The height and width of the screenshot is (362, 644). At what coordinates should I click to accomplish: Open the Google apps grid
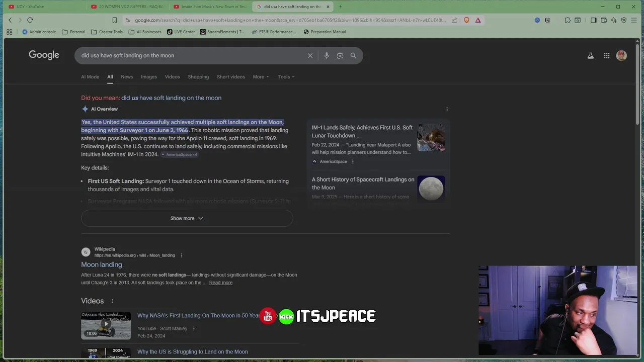pos(607,55)
